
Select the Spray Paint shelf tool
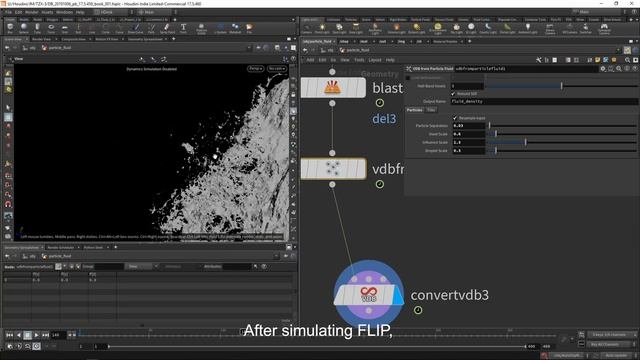click(167, 28)
